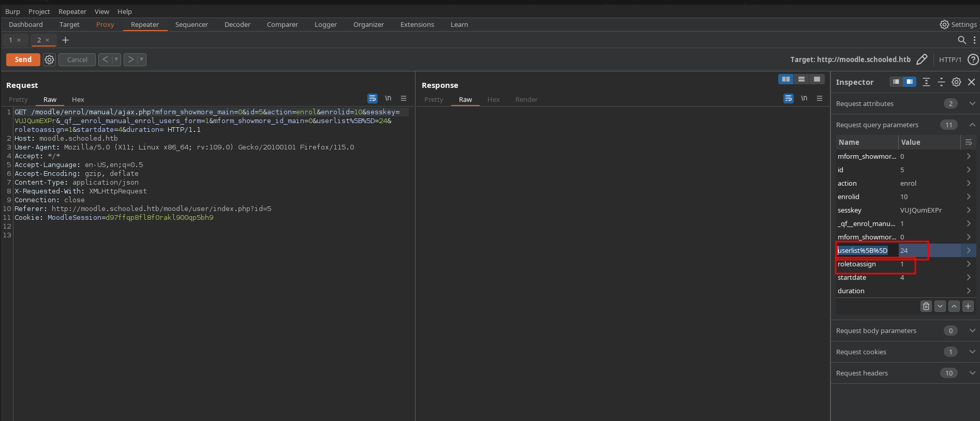
Task: Open details arrow for roletoassign parameter
Action: click(969, 264)
